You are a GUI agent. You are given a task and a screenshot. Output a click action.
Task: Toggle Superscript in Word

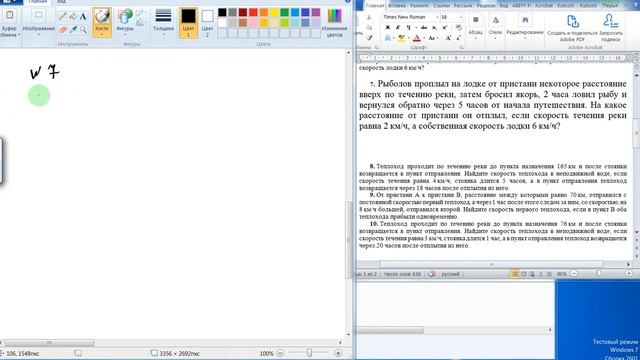445,27
